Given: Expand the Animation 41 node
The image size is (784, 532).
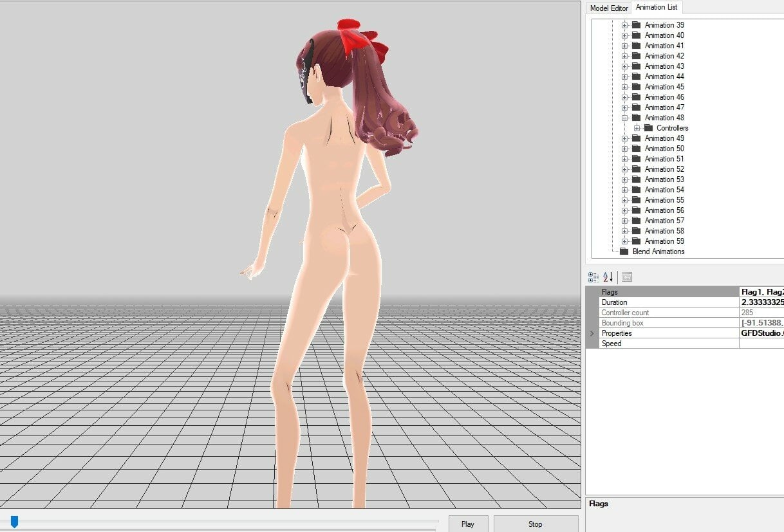Looking at the screenshot, I should pyautogui.click(x=624, y=46).
